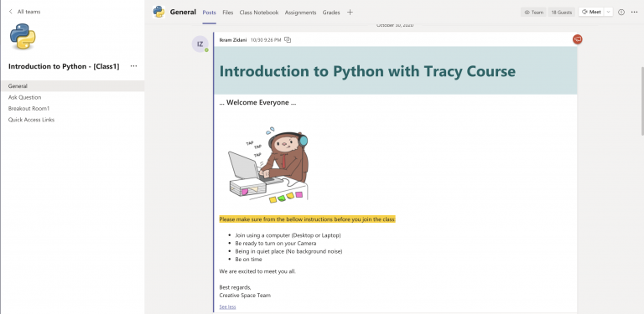Click the See less link

point(227,306)
